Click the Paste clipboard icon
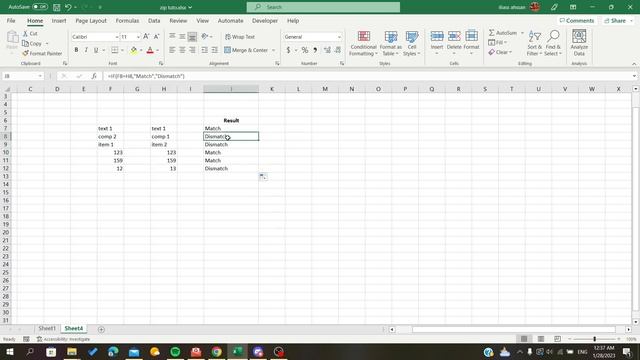Screen dimensions: 640x360 coord(12,38)
